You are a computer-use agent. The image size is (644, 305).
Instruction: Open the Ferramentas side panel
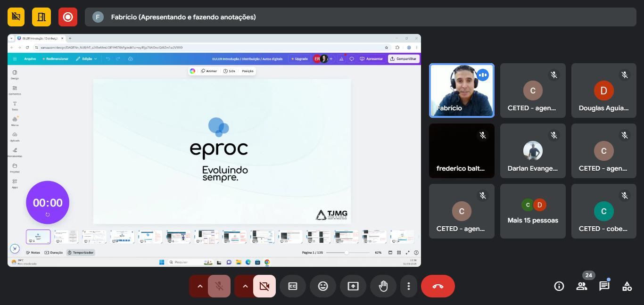click(x=15, y=152)
